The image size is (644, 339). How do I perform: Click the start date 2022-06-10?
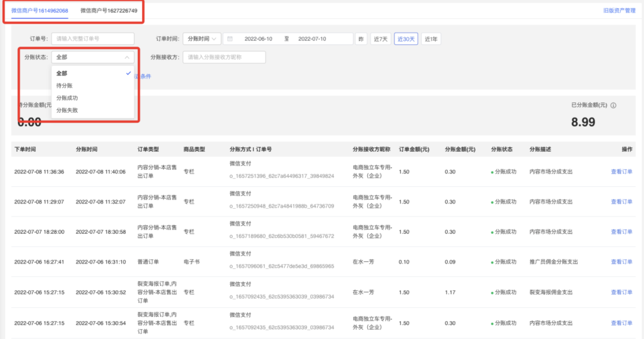pyautogui.click(x=258, y=39)
